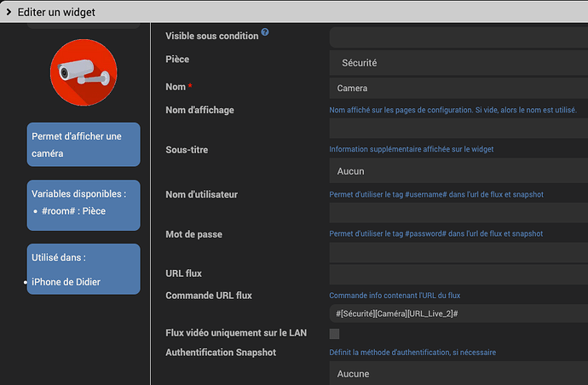Enable Flux vidéo uniquement sur le LAN checkbox
This screenshot has width=588, height=385.
(x=334, y=334)
